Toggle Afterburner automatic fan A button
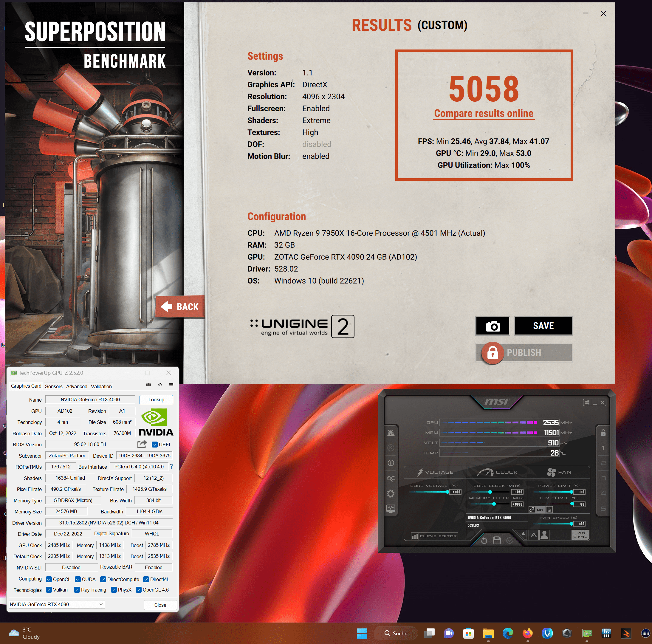 534,535
